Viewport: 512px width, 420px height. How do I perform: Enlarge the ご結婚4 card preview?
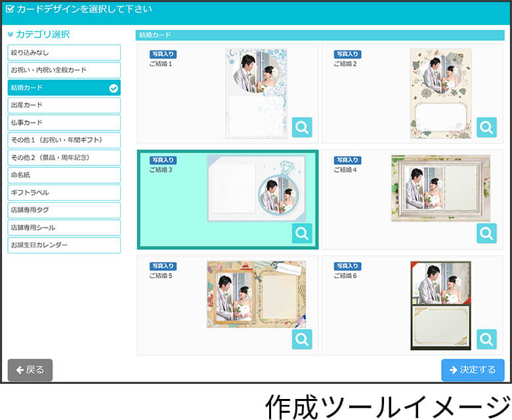[x=486, y=233]
